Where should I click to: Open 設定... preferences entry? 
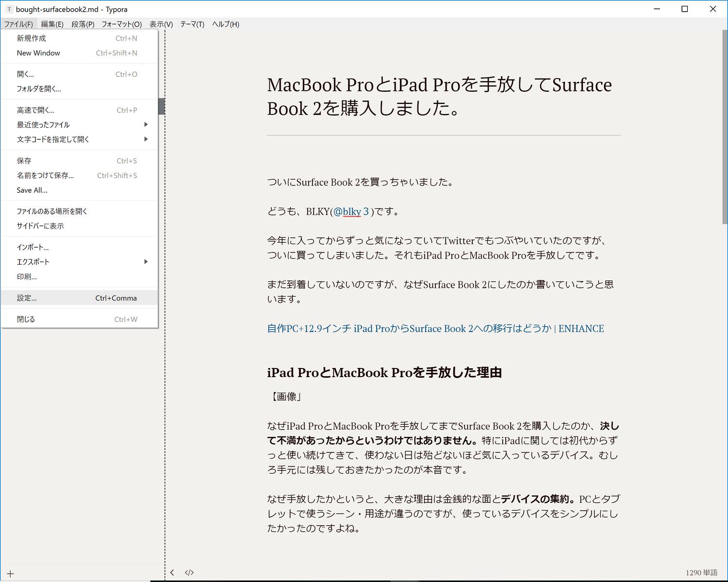tap(80, 298)
